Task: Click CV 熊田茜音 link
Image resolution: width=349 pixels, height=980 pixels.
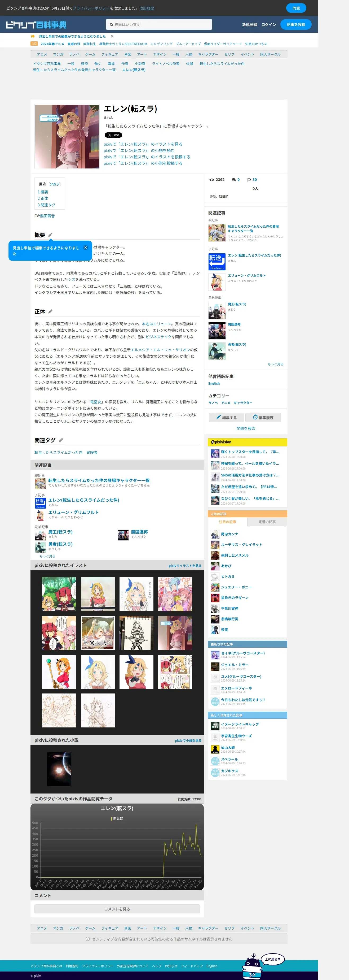Action: click(47, 216)
